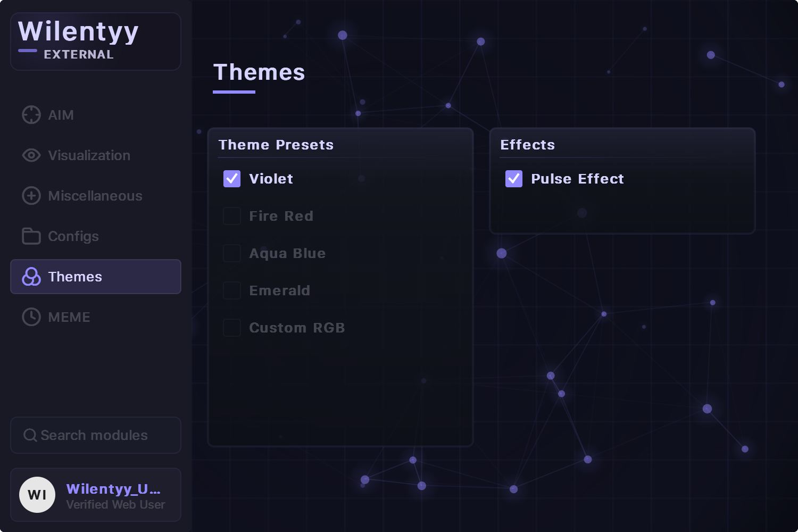Enable the Fire Red theme checkbox
Image resolution: width=798 pixels, height=532 pixels.
232,216
